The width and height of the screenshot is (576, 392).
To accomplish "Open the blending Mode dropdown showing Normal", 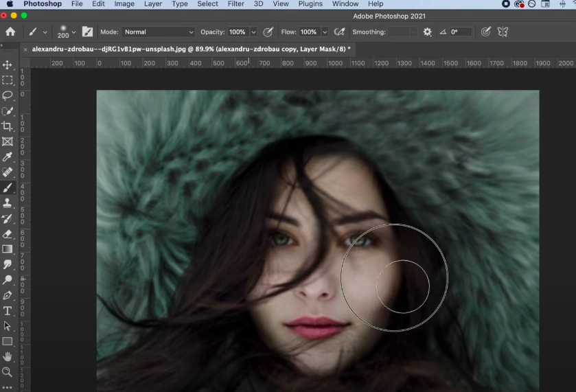I will coord(159,32).
